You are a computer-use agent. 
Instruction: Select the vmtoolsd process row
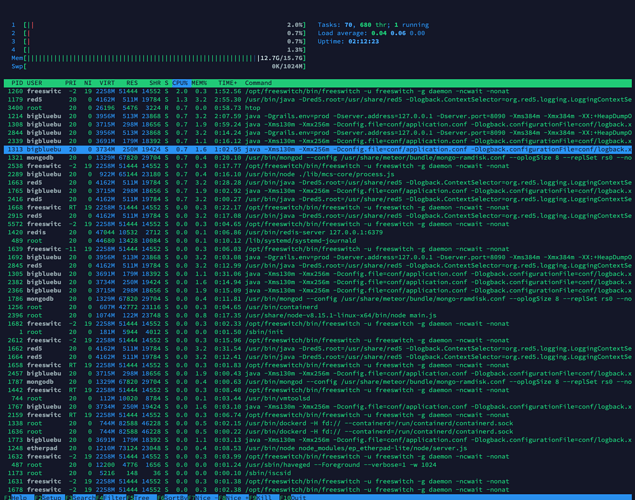click(x=318, y=398)
